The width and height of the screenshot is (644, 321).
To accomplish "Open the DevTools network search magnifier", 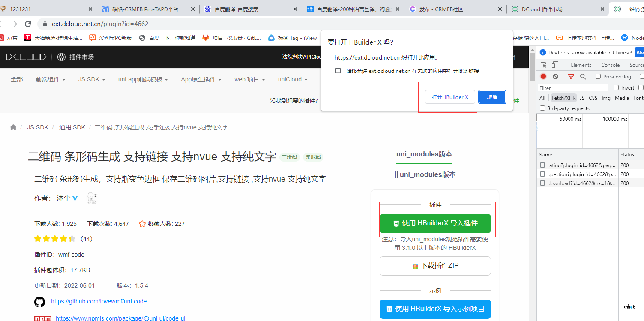I will (x=583, y=76).
